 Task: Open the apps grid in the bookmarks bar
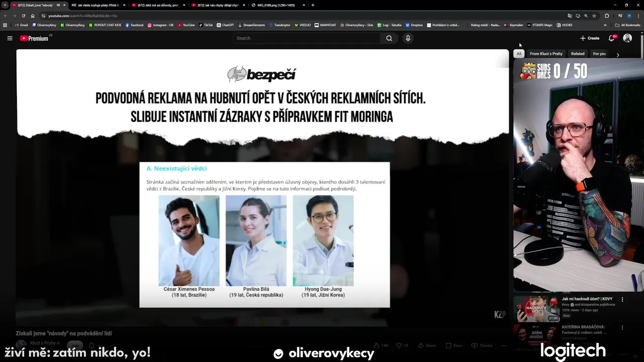(x=5, y=25)
